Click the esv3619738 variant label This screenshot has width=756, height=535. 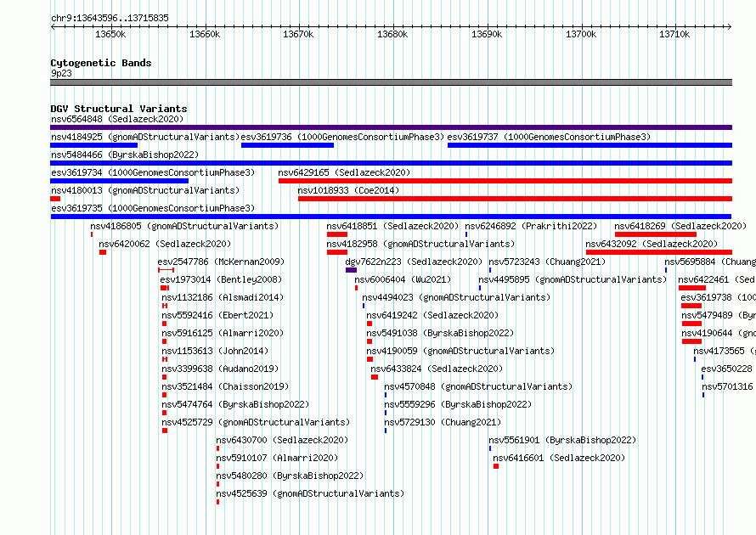pos(719,297)
